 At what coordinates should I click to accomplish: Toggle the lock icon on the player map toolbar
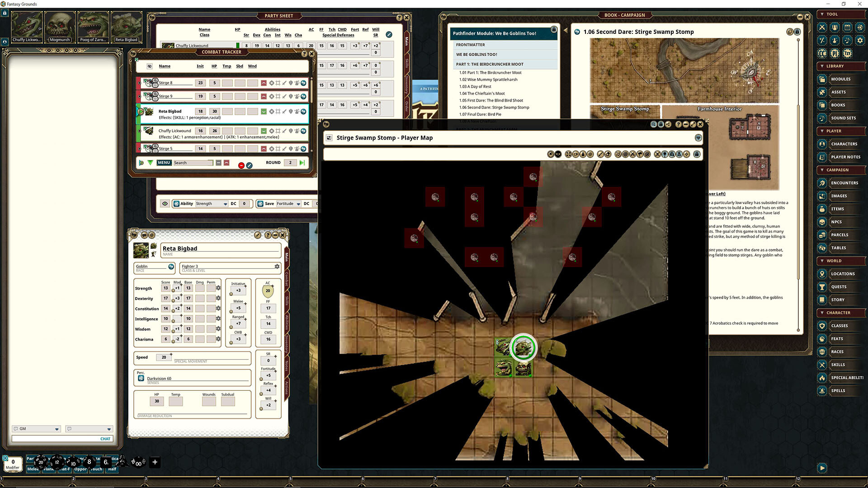click(x=697, y=154)
